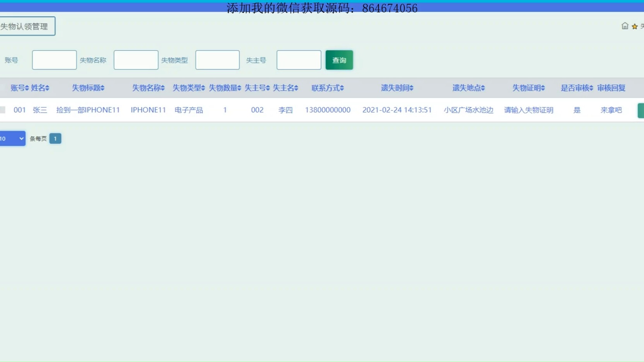This screenshot has width=644, height=362.
Task: Click the location cell 小区广场水池边
Action: (x=469, y=110)
